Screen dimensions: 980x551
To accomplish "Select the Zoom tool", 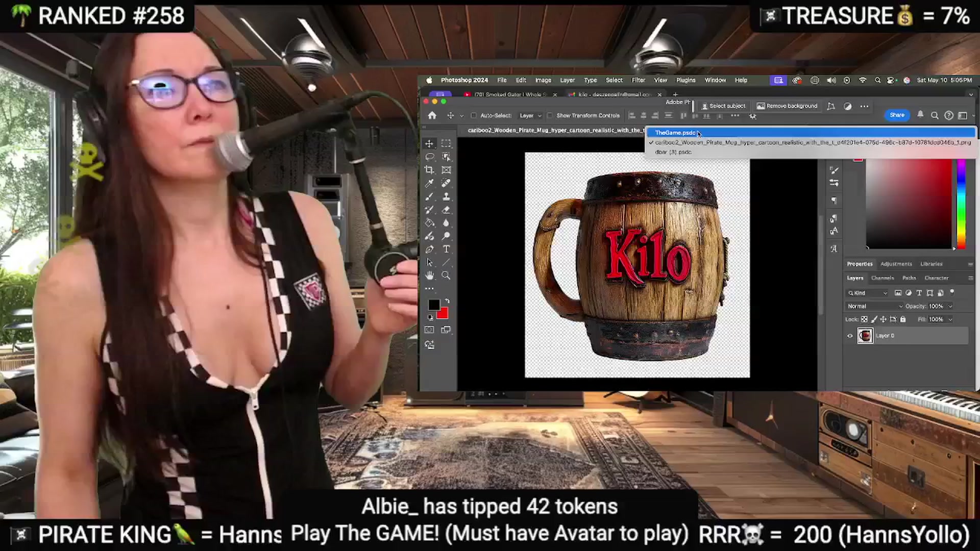I will tap(446, 276).
